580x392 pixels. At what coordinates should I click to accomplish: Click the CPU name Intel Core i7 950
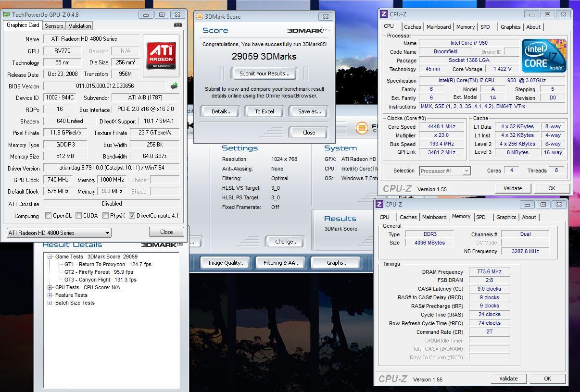(x=468, y=43)
